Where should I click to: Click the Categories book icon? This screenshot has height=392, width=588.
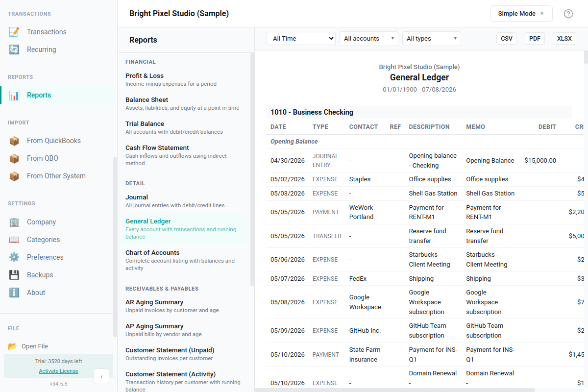point(14,240)
